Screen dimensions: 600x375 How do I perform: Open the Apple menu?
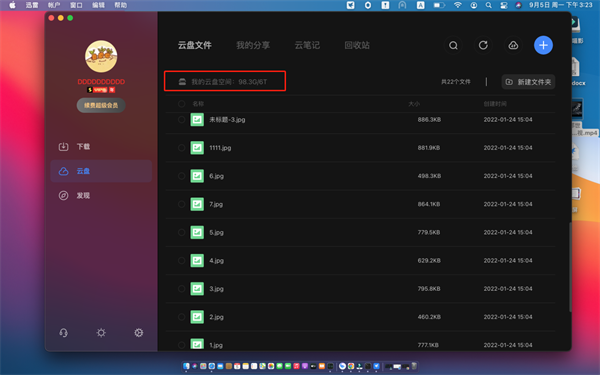click(x=12, y=5)
